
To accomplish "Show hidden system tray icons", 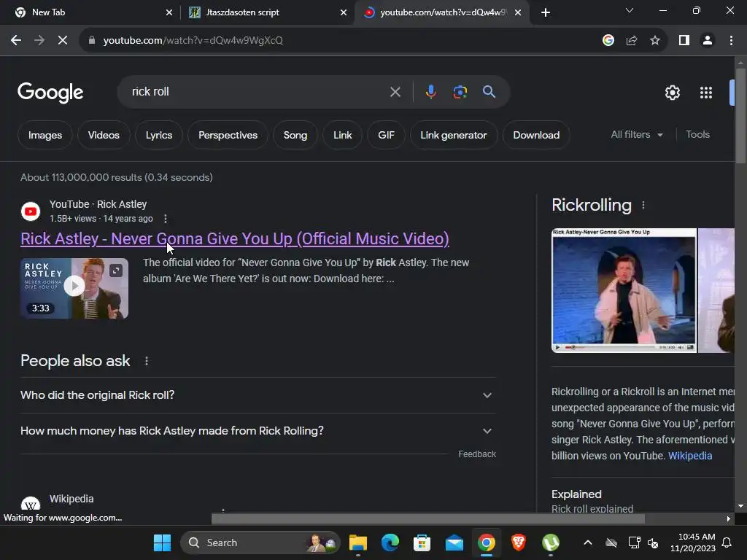I will click(x=588, y=542).
